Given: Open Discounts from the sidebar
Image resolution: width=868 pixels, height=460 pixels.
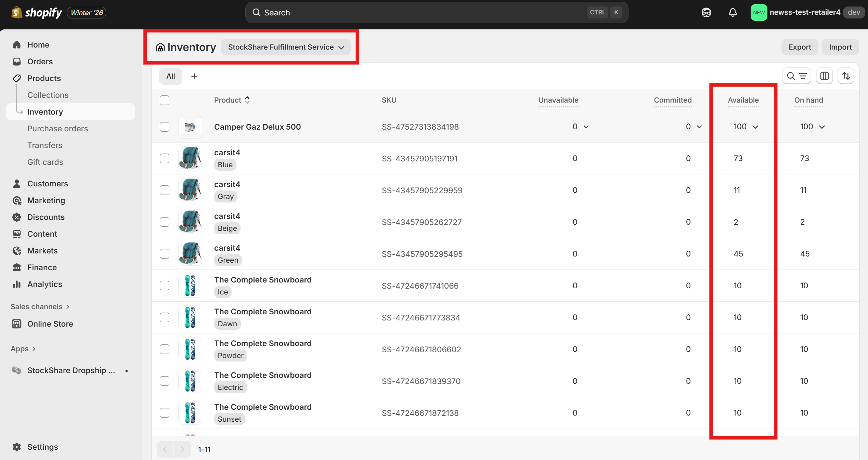Looking at the screenshot, I should point(46,217).
